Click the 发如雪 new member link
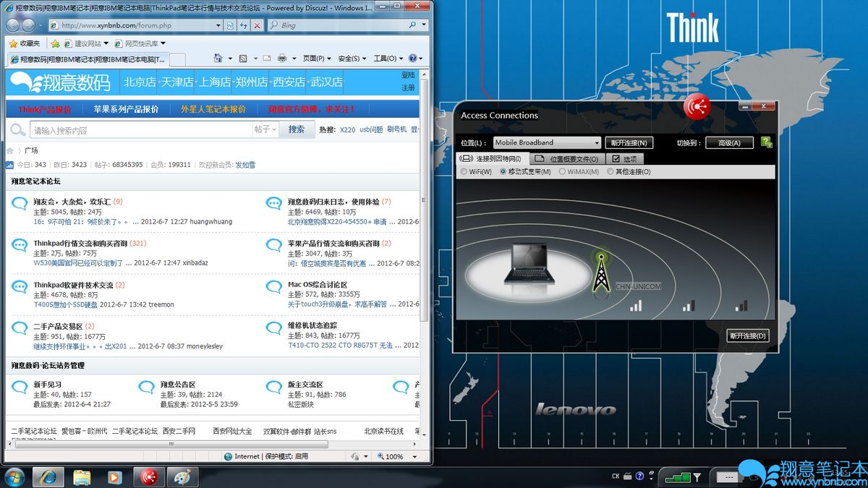This screenshot has width=868, height=488. pyautogui.click(x=245, y=165)
